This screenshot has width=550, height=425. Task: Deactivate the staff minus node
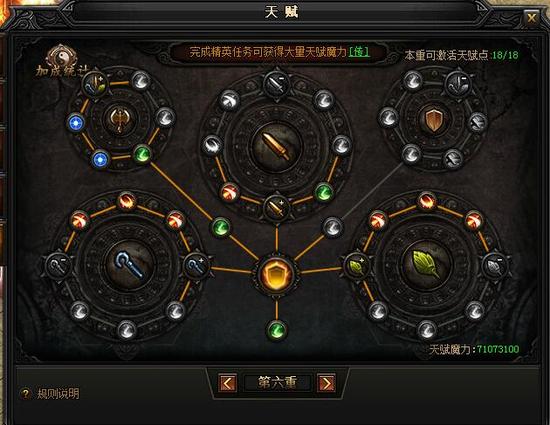59,265
